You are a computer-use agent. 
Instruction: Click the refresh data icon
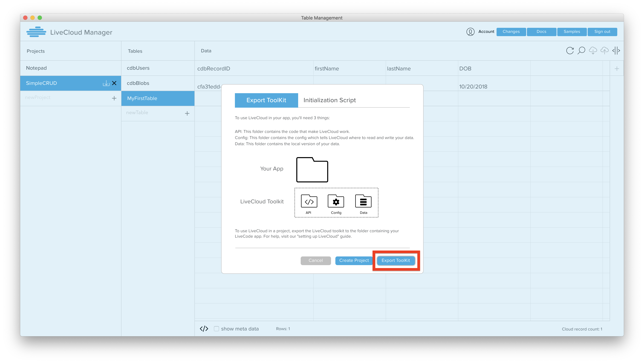coord(570,51)
